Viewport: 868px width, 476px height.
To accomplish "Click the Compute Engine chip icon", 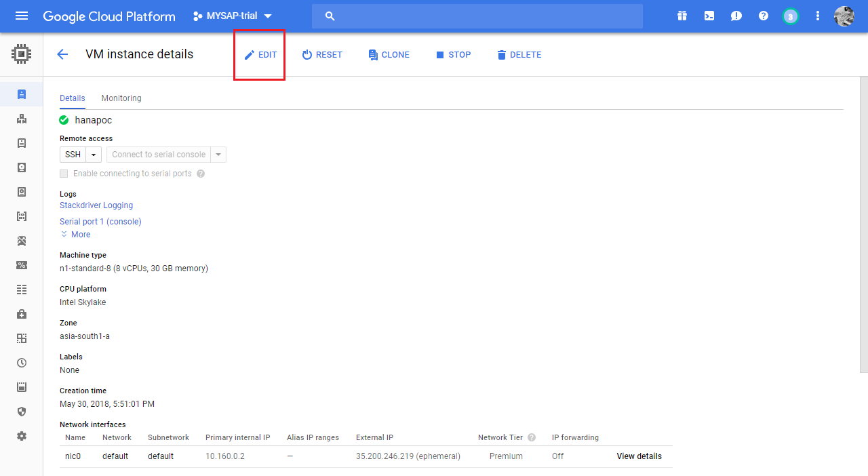I will [x=22, y=54].
